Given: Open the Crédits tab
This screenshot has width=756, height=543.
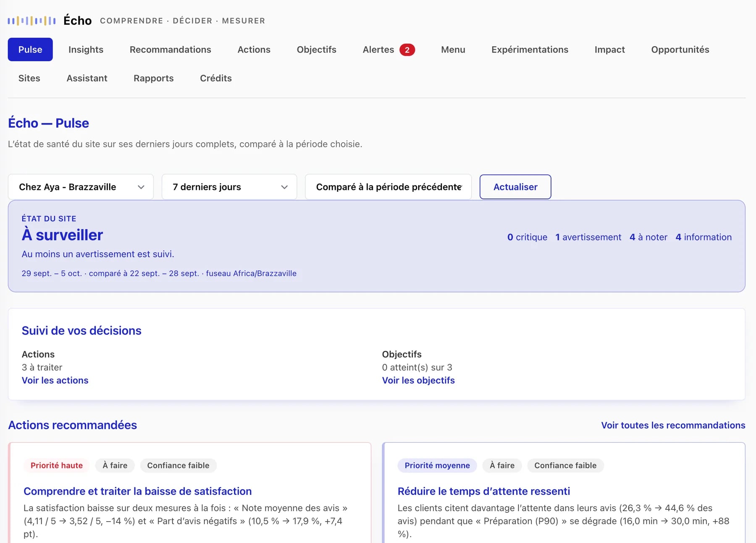Looking at the screenshot, I should click(215, 78).
